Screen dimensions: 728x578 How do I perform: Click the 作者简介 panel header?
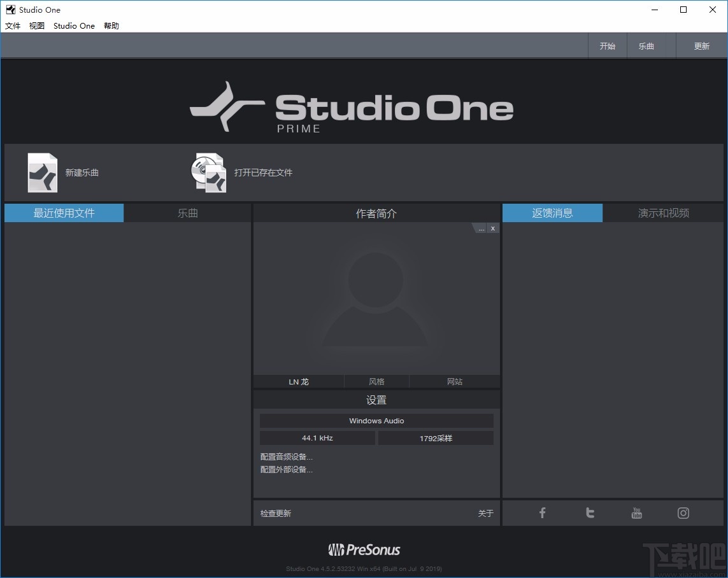coord(376,213)
